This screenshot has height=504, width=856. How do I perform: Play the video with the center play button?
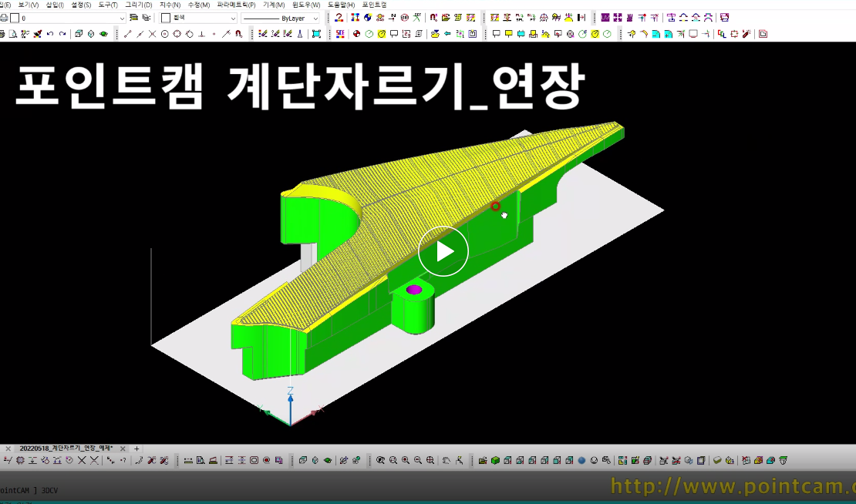point(443,251)
